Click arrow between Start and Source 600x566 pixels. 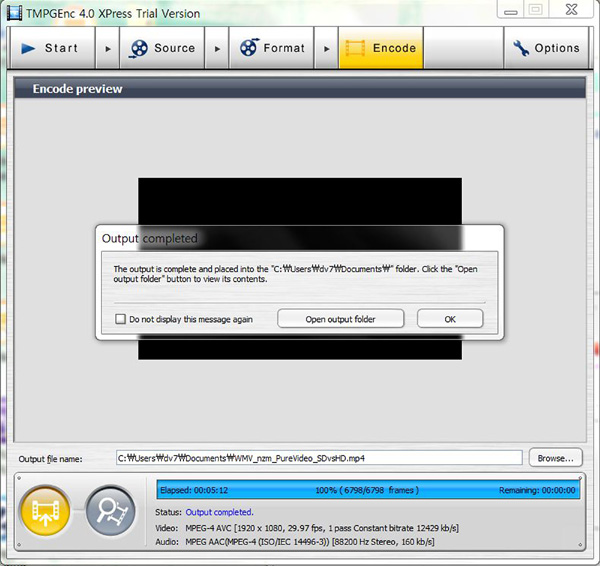click(x=108, y=49)
